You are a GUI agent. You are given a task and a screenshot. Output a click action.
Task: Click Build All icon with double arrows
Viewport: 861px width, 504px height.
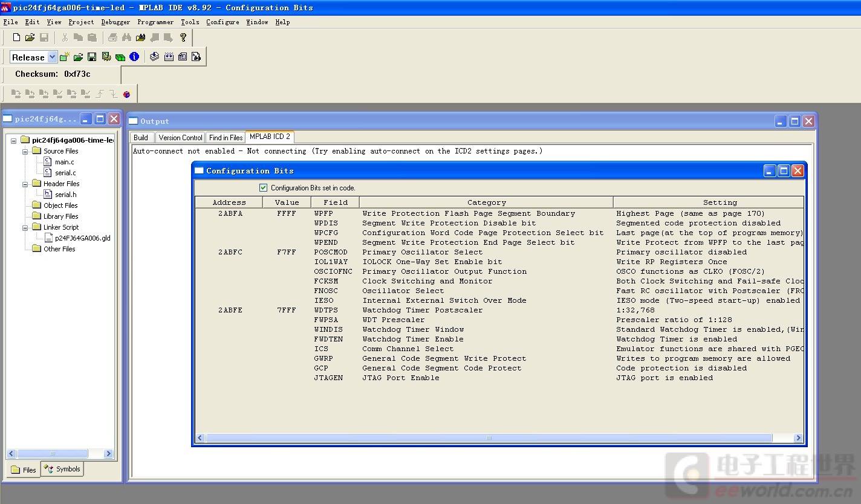[169, 57]
